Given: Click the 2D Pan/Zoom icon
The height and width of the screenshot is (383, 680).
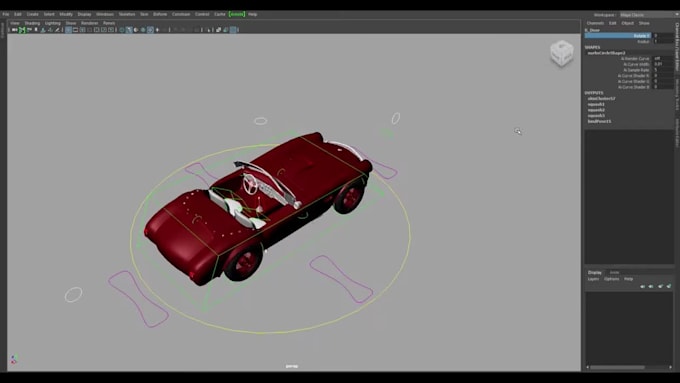Looking at the screenshot, I should click(50, 29).
